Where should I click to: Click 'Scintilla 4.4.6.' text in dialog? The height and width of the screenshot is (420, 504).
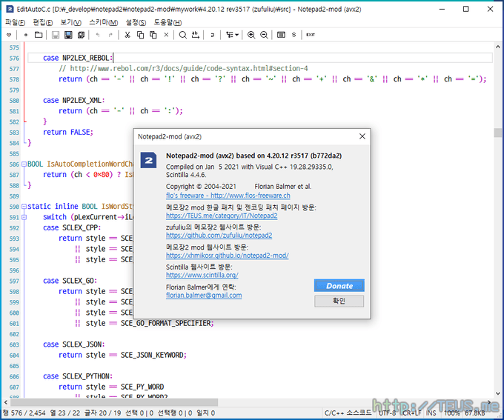tap(186, 175)
